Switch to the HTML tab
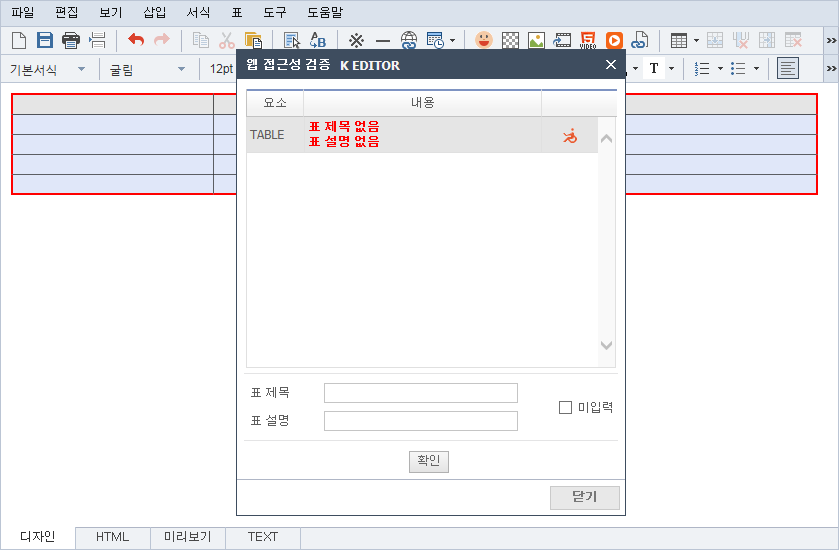 click(x=112, y=537)
